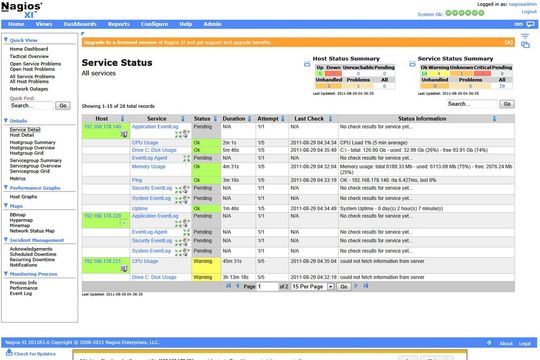Screen dimensions: 540x360
Task: Sort table by Status Information column arrow
Action: click(494, 119)
